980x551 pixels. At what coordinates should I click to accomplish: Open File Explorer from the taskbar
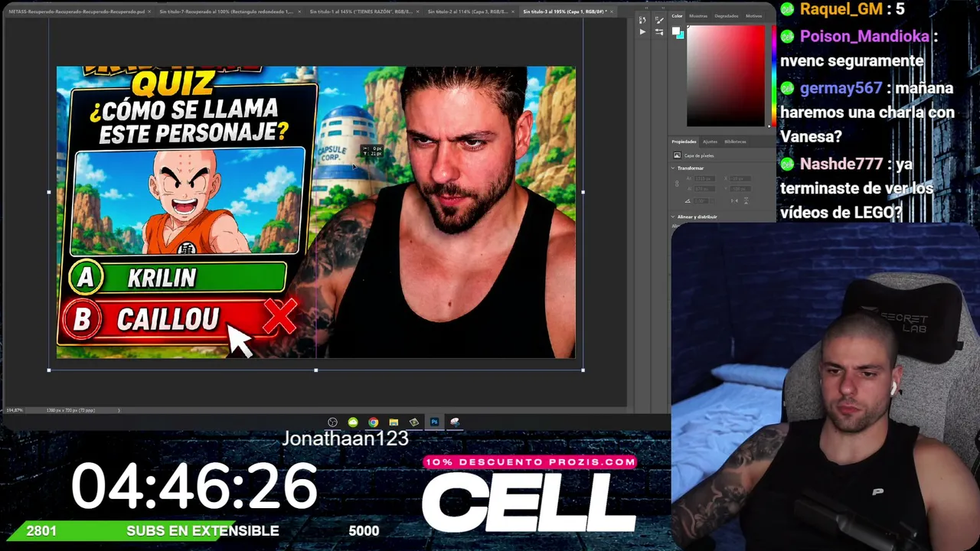[394, 422]
